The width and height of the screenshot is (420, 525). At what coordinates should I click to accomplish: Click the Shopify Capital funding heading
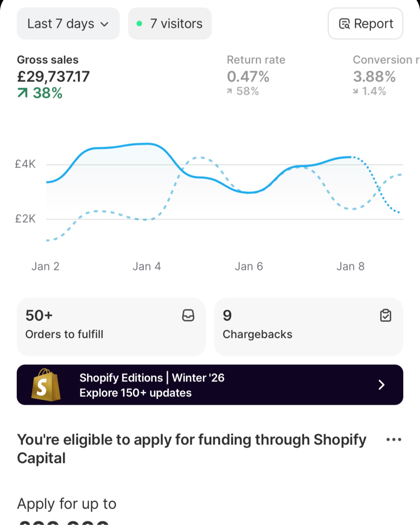[192, 449]
